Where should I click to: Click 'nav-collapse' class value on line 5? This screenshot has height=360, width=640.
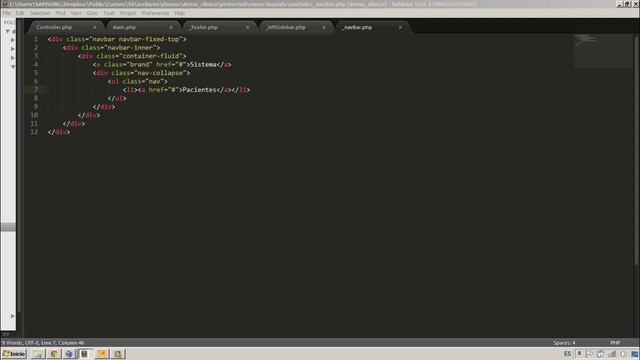[x=160, y=73]
